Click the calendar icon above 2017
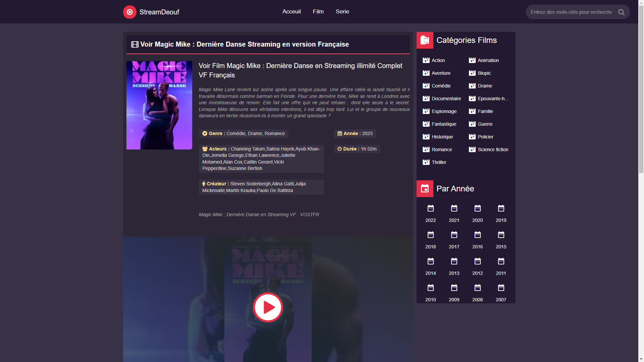 pos(454,235)
